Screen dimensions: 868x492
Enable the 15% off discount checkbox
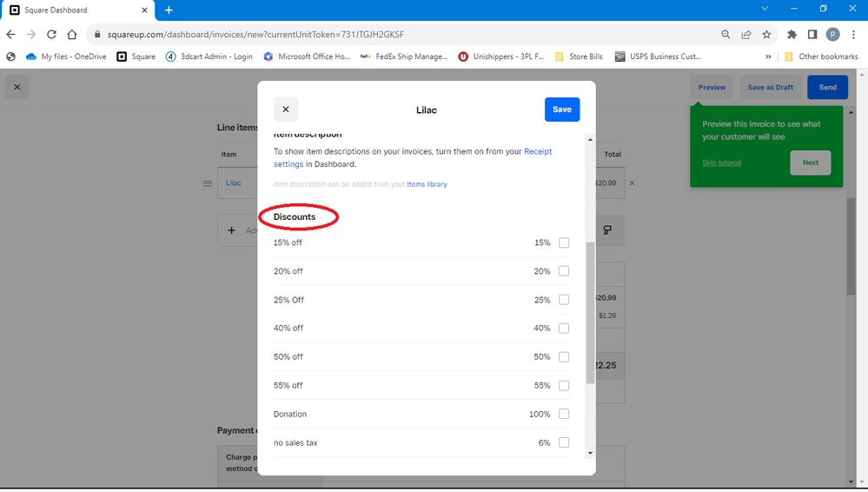tap(564, 243)
